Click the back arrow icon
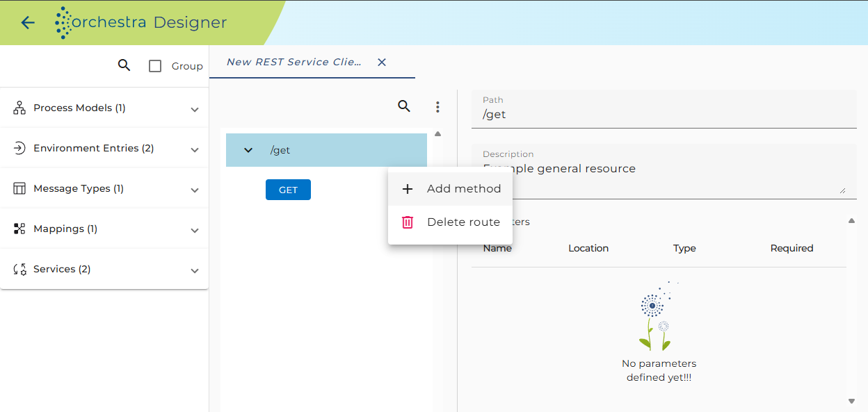Screen dimensions: 868x412 (x=28, y=22)
